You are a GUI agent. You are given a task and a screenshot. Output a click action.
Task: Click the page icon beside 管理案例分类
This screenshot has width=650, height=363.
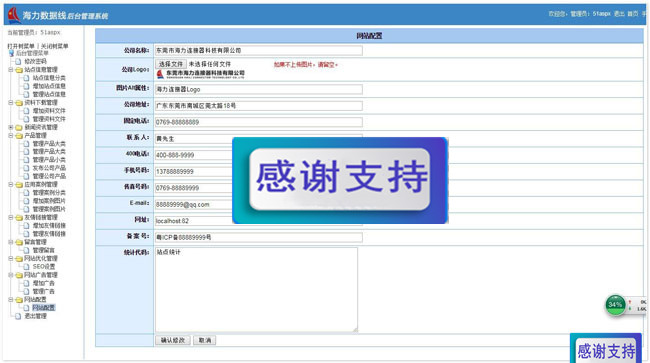tap(27, 193)
